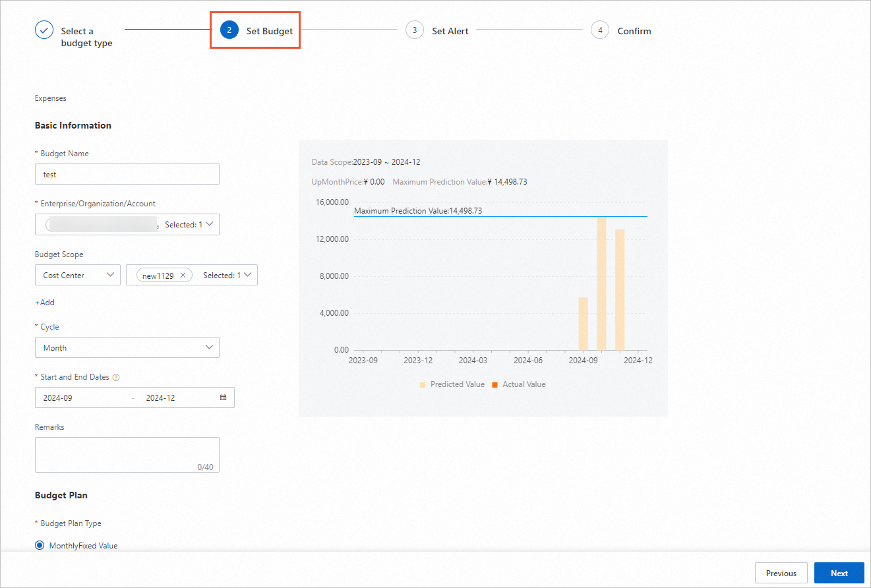Click the Next button
Screen dimensions: 871x588
tap(839, 573)
